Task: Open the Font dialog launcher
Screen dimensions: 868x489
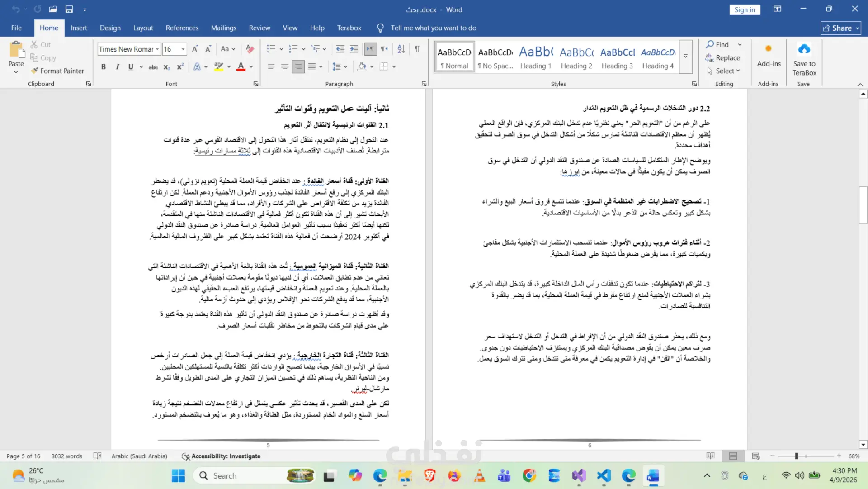Action: [x=256, y=84]
